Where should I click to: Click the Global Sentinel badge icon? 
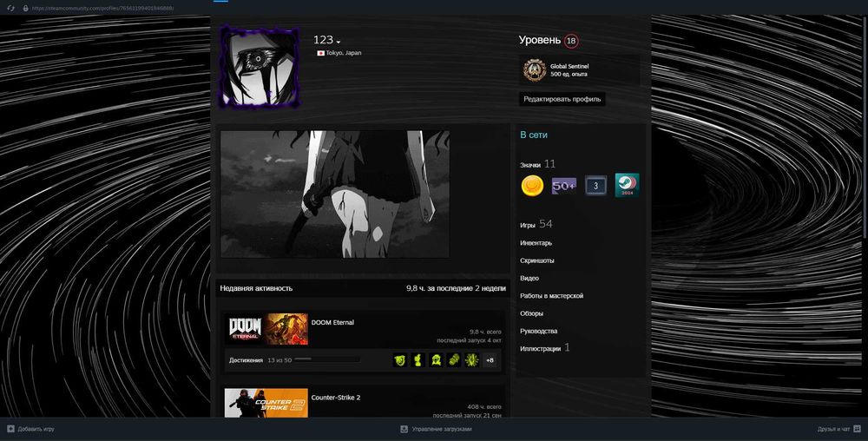535,70
